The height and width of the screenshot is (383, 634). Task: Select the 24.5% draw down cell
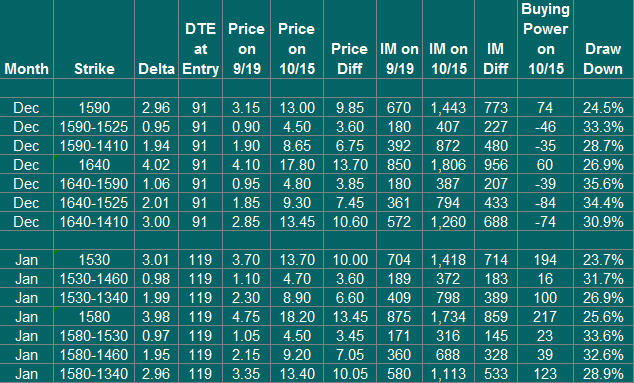point(603,108)
